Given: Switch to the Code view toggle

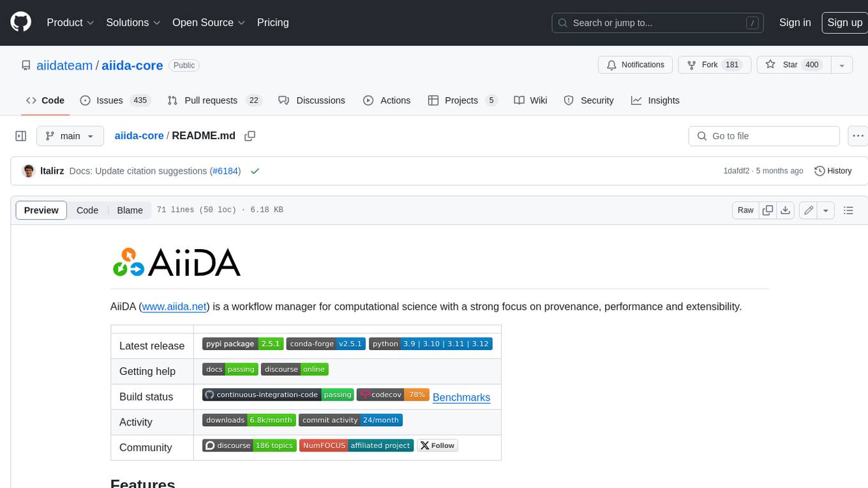Looking at the screenshot, I should pos(87,210).
